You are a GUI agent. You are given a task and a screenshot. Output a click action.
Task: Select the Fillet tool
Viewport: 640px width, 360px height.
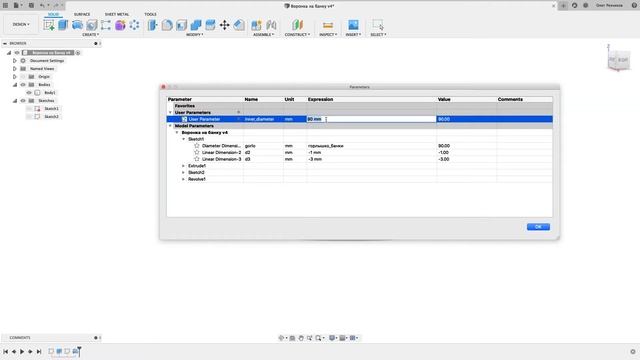click(x=167, y=25)
